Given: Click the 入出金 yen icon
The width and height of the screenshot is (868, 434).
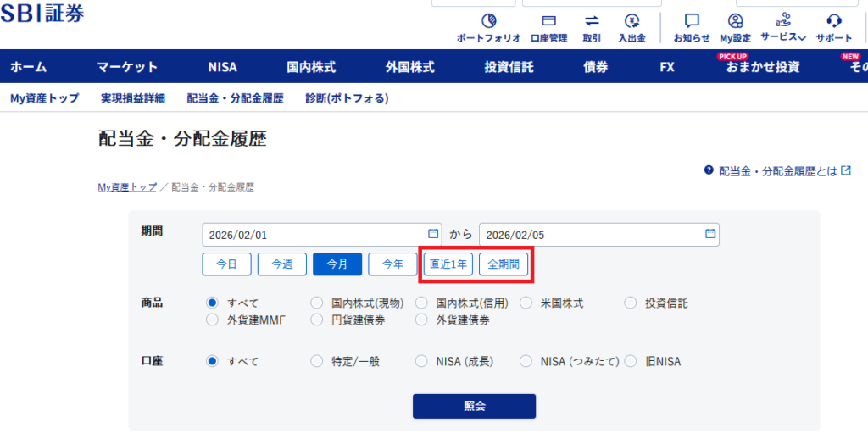Looking at the screenshot, I should tap(632, 21).
